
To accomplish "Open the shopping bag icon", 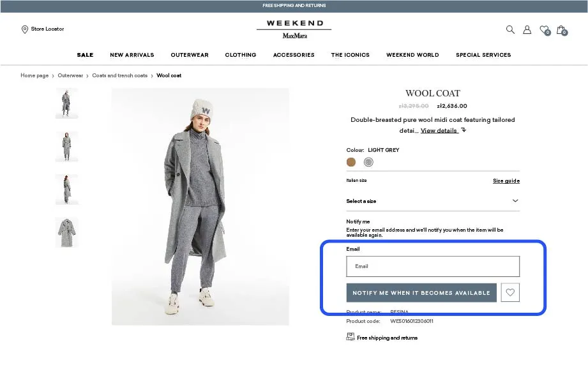I will 562,30.
